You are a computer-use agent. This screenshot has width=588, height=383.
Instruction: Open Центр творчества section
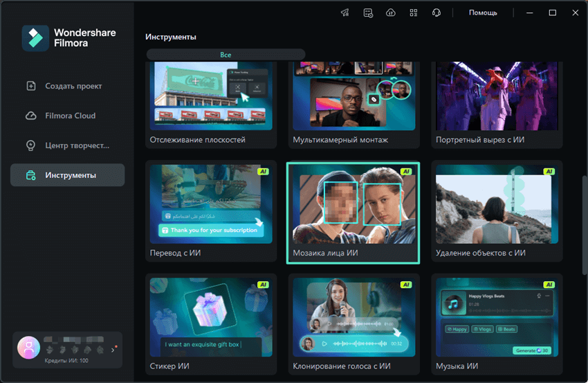tap(68, 145)
